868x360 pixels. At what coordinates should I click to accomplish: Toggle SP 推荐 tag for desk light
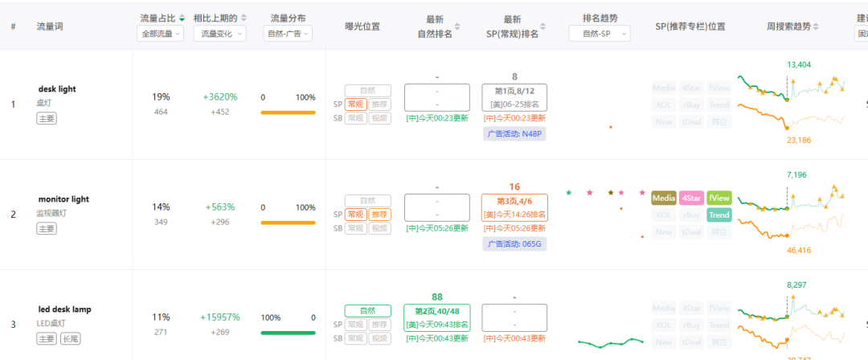[x=379, y=104]
